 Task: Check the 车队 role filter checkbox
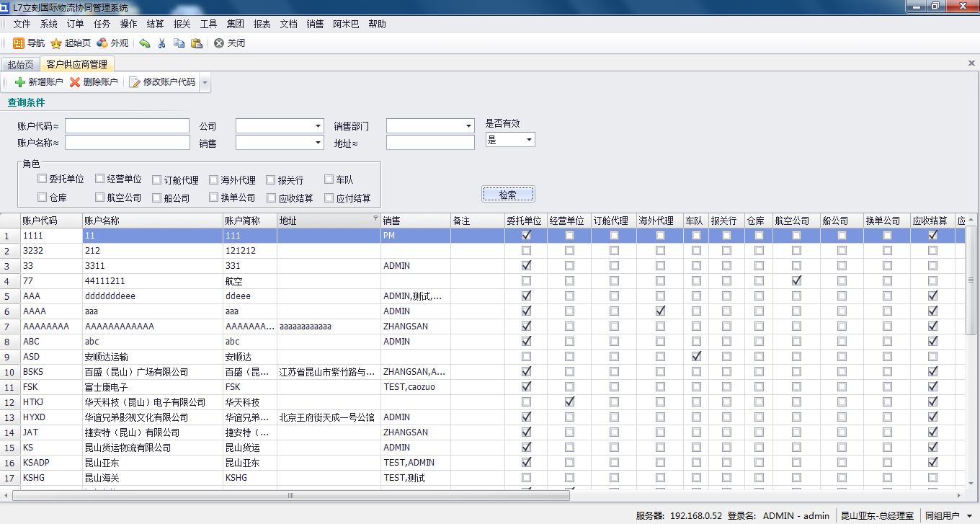329,179
